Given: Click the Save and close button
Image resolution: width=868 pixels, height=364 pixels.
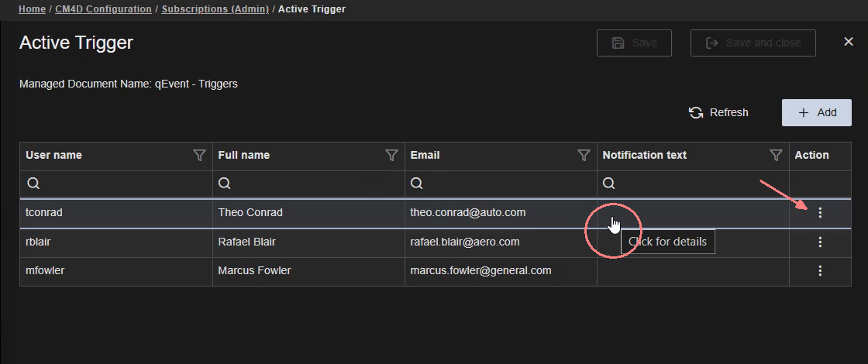Looking at the screenshot, I should point(753,43).
